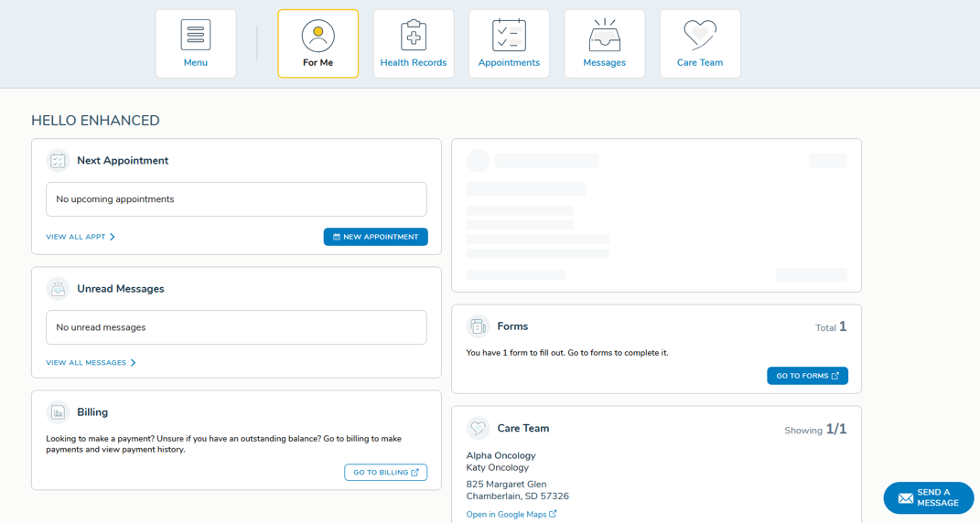Click the Unread Messages inbox icon
Screen dimensions: 980x523
(58, 289)
